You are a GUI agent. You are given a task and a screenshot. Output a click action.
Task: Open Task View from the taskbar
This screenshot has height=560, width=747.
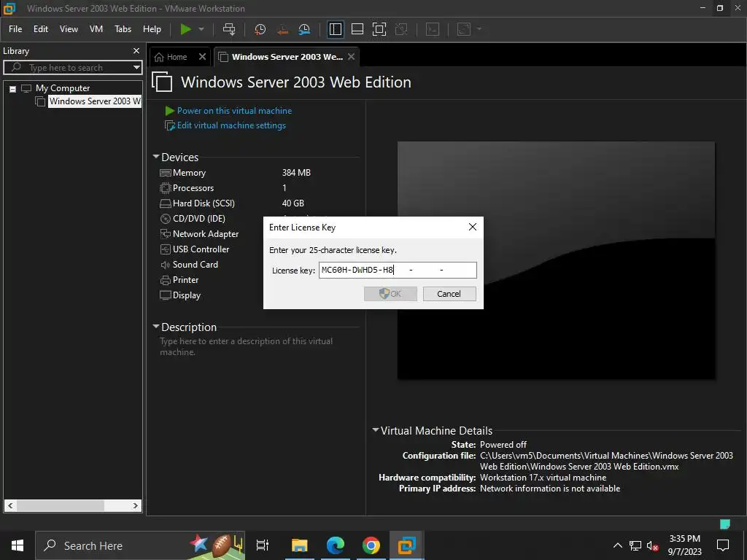click(263, 545)
